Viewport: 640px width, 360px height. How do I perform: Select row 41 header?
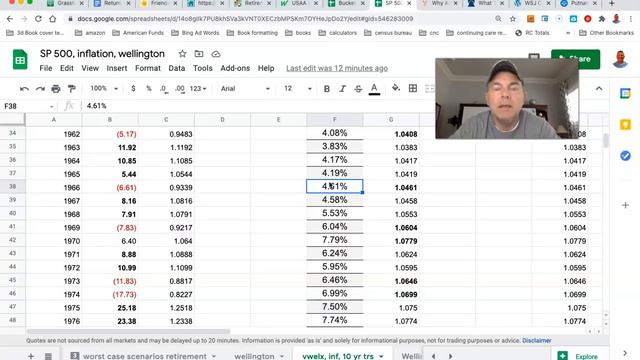(x=13, y=227)
